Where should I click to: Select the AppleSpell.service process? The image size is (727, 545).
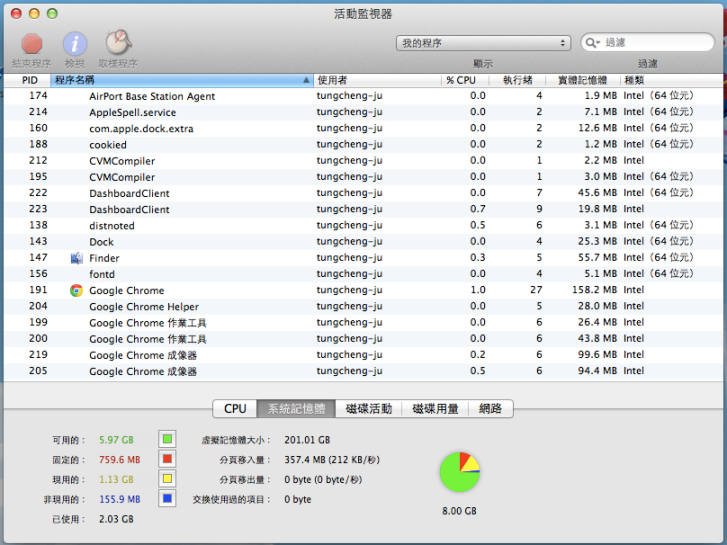pyautogui.click(x=363, y=112)
